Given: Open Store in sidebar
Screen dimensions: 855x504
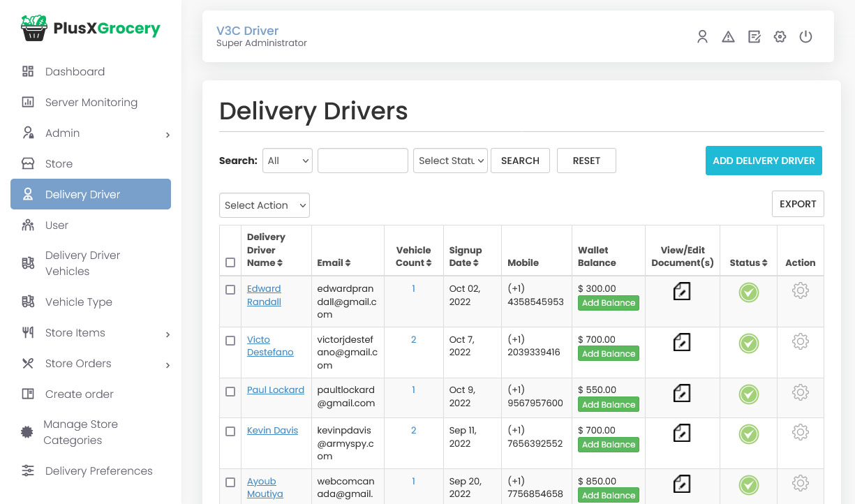Looking at the screenshot, I should [x=91, y=163].
